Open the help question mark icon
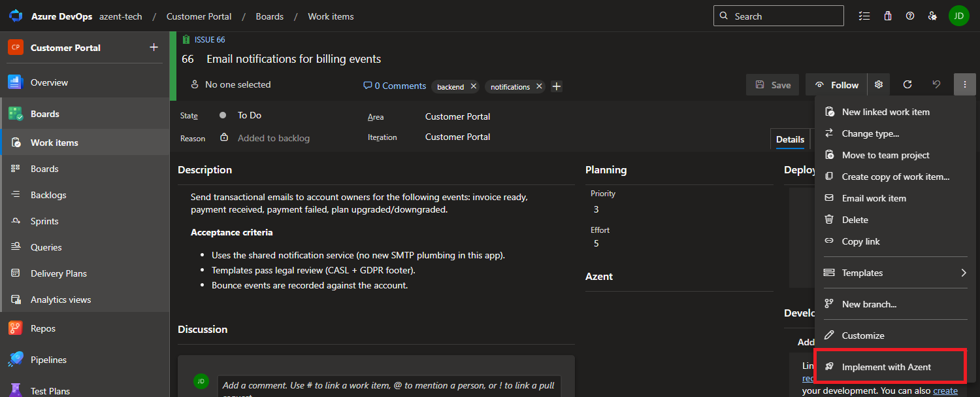The image size is (980, 397). click(x=910, y=16)
